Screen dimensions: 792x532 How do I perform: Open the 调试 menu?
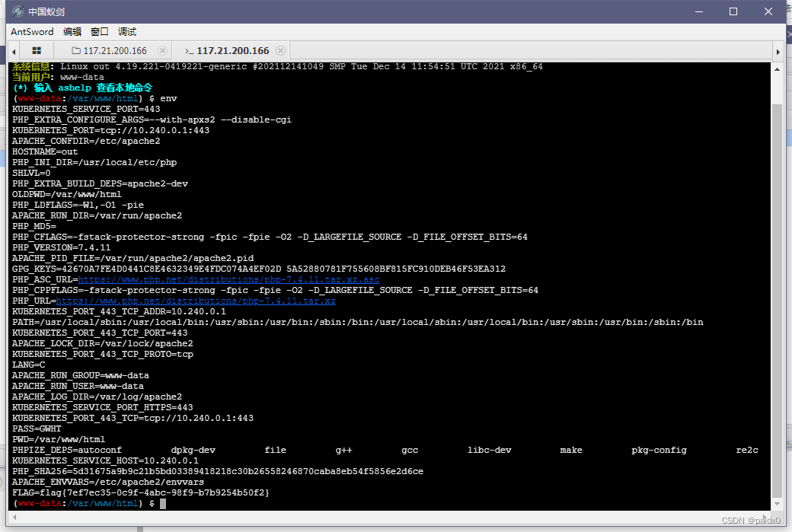(x=126, y=32)
